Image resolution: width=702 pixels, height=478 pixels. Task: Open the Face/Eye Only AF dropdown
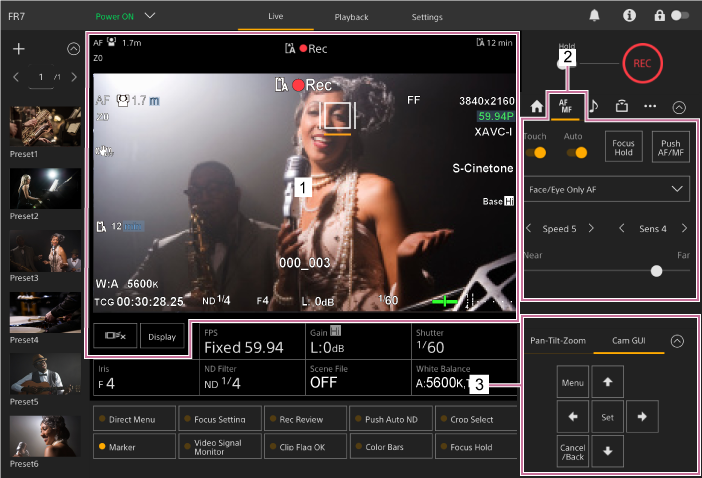[x=606, y=188]
